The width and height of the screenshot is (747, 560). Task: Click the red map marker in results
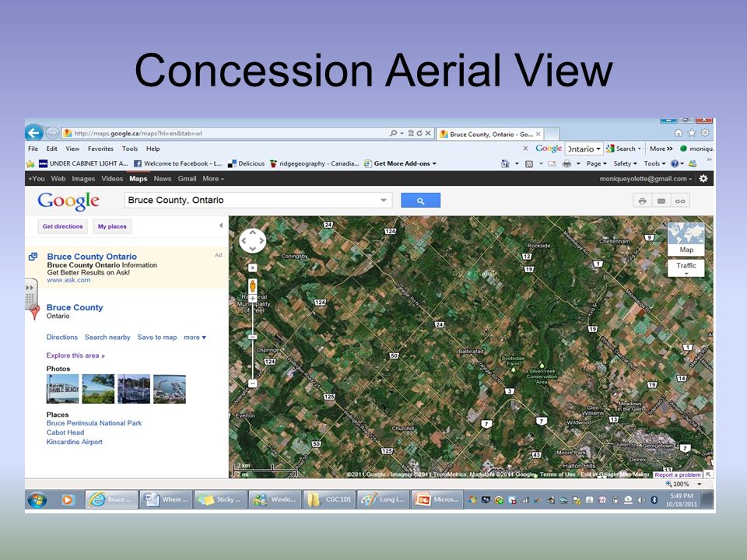click(35, 312)
